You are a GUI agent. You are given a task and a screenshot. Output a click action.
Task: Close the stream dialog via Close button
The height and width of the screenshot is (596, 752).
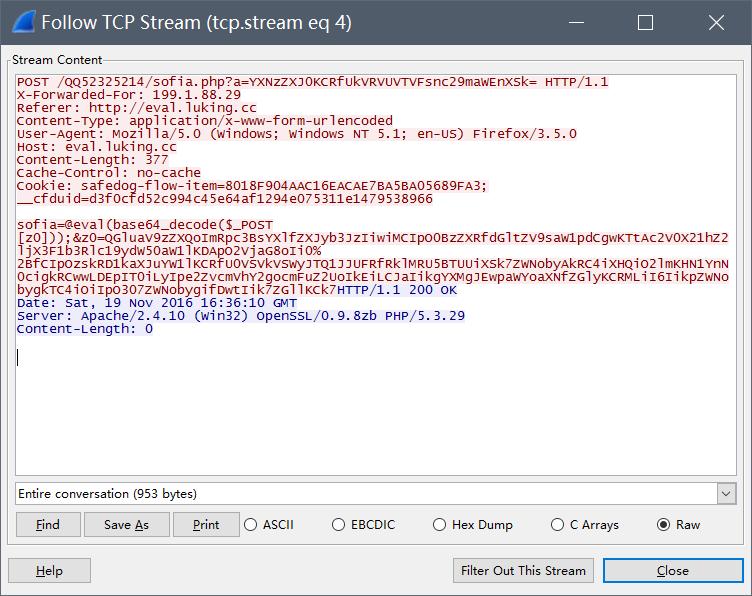click(x=673, y=571)
